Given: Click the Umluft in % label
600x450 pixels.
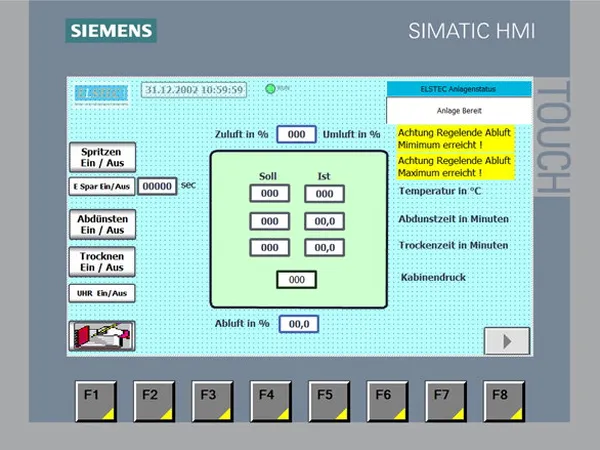Looking at the screenshot, I should coord(352,134).
